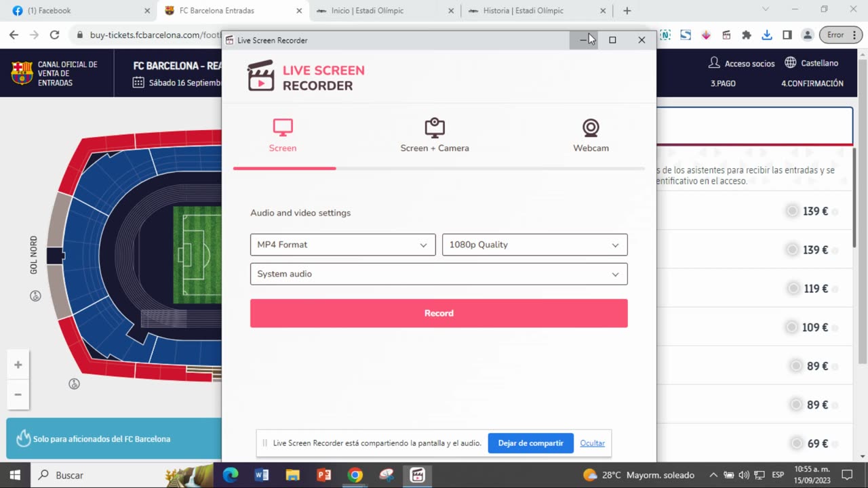Viewport: 868px width, 488px height.
Task: Open Live Screen Recorder taskbar icon
Action: 418,475
